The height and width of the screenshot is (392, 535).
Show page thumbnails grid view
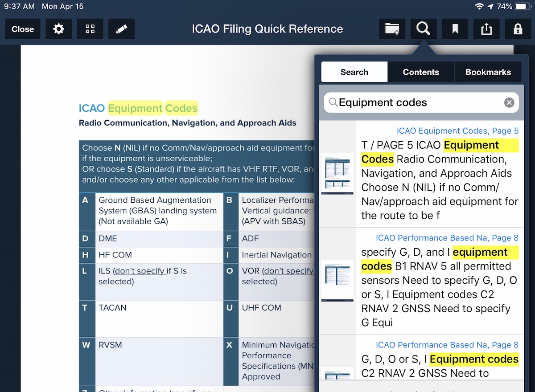(x=90, y=29)
